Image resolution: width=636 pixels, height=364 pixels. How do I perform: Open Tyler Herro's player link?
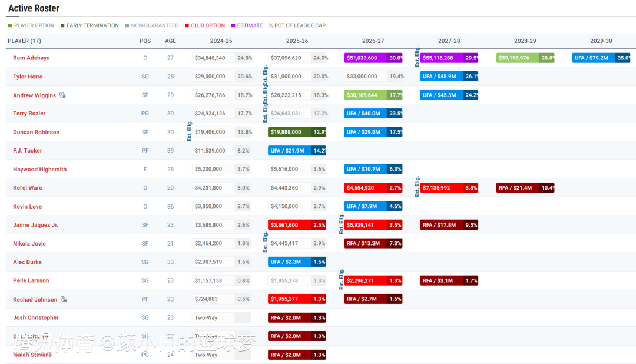click(x=28, y=77)
